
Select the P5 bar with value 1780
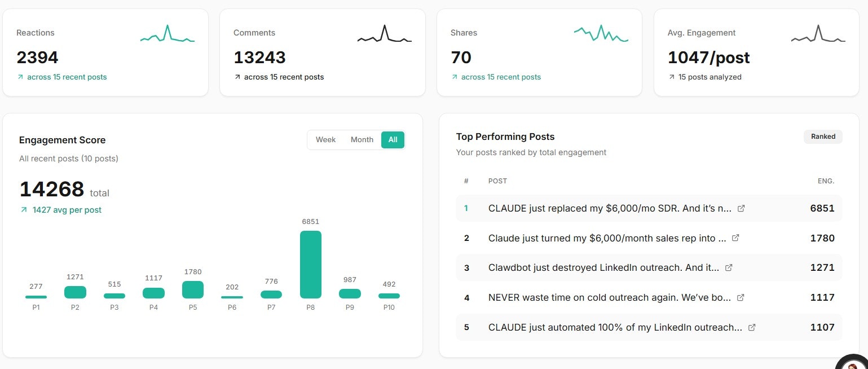point(193,289)
